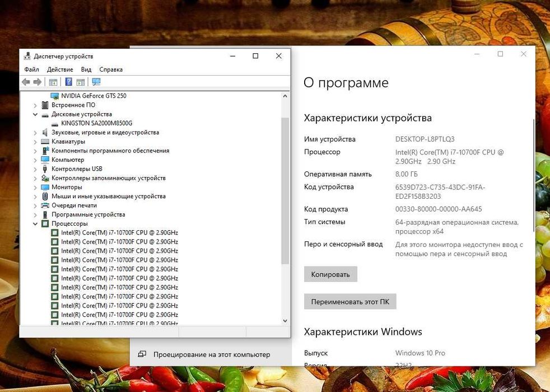The image size is (550, 392).
Task: Click the Клавиатуры keyboard icon
Action: point(45,142)
